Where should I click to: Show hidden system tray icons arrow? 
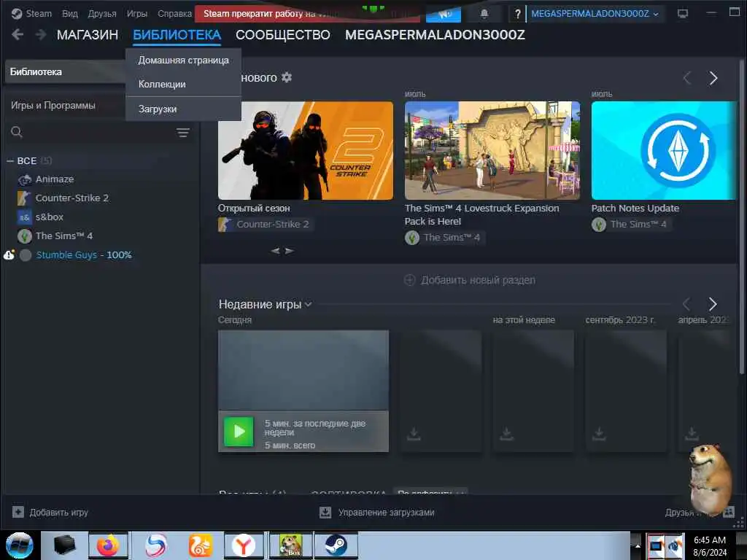point(637,545)
